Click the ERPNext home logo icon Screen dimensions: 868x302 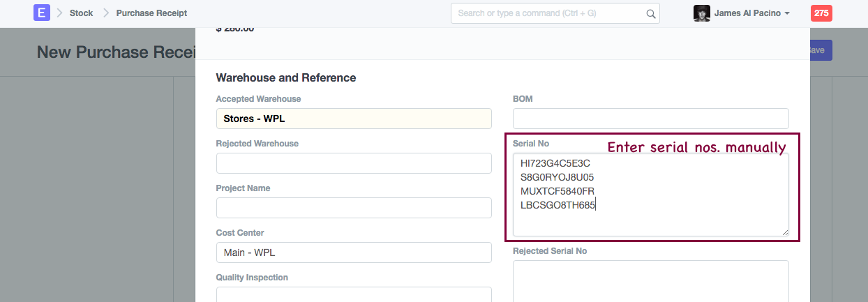point(42,13)
